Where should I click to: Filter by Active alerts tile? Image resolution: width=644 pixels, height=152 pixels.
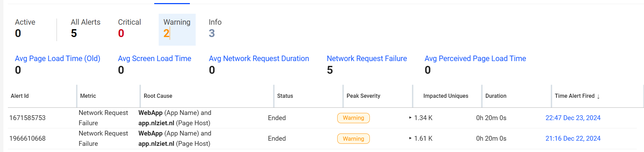[25, 28]
